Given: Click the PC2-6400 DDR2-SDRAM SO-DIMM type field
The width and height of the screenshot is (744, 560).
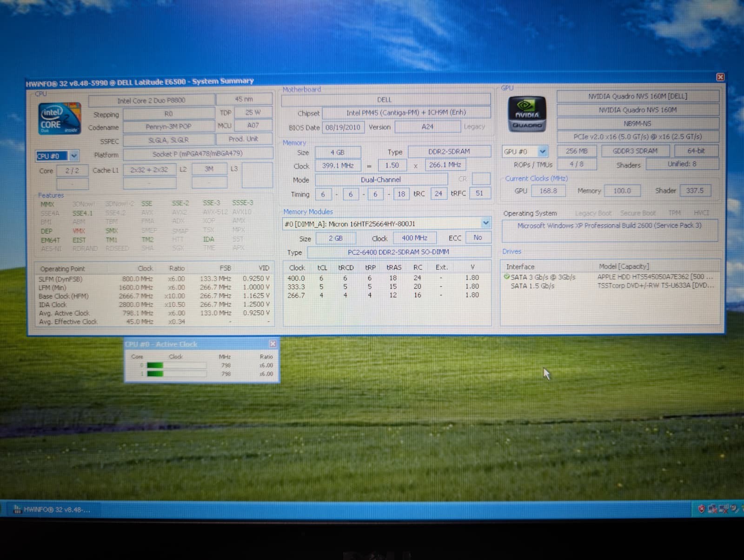Looking at the screenshot, I should (x=399, y=252).
